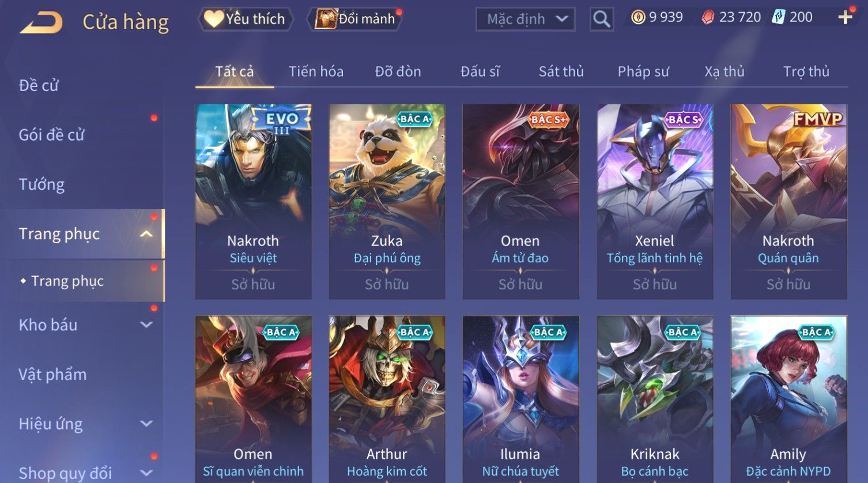Tap the back arrow icon
This screenshot has width=868, height=483.
pos(41,22)
